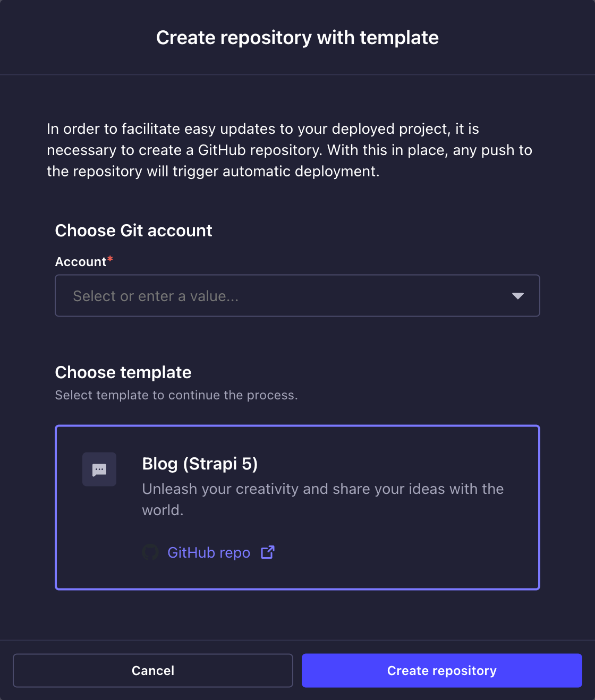Cancel repository creation

click(153, 670)
